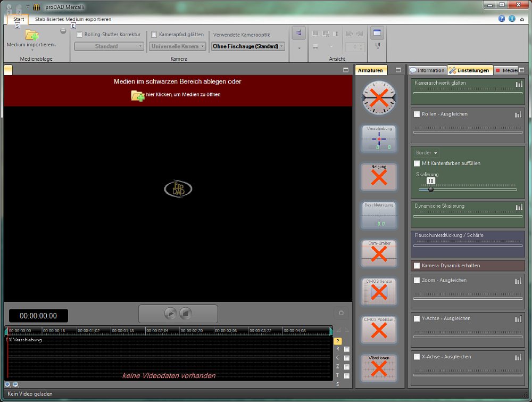The height and width of the screenshot is (402, 532).
Task: Select the Verschiebung gauge in Armaturen
Action: click(x=378, y=140)
